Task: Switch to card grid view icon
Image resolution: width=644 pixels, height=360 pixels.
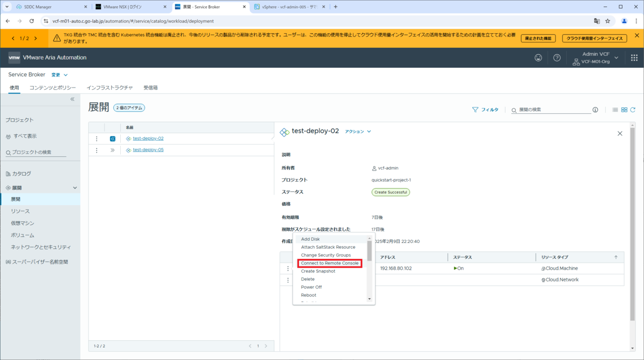Action: tap(624, 110)
